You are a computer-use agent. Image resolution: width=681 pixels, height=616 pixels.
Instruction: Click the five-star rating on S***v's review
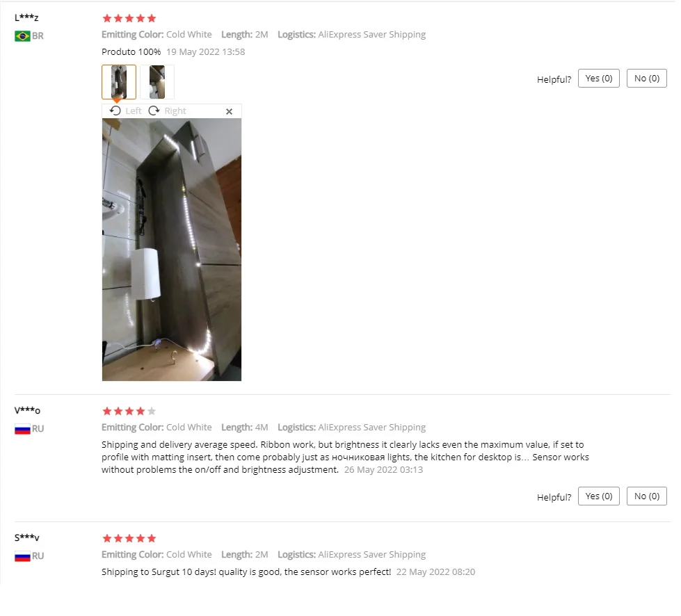(129, 539)
